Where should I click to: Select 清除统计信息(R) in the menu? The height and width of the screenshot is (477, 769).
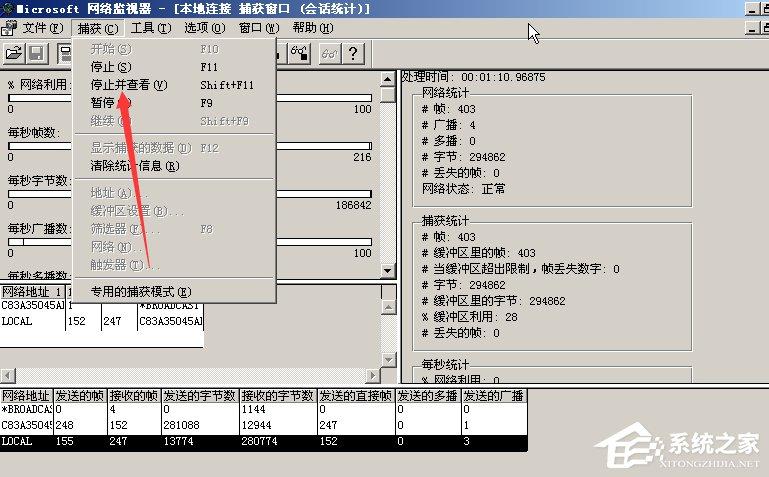coord(174,166)
